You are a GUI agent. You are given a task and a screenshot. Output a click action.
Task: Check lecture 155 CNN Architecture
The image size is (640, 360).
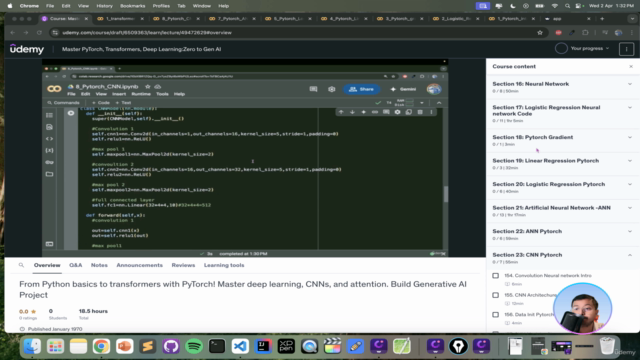496,295
